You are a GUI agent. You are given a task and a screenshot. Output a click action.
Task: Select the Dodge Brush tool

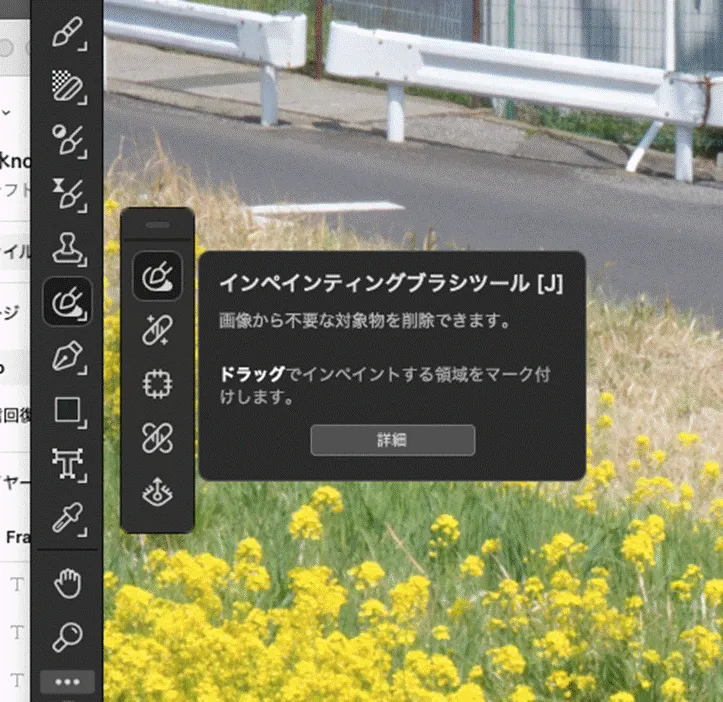68,140
